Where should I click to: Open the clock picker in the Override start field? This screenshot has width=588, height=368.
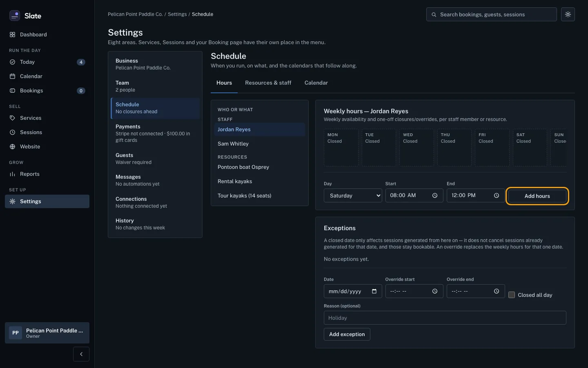point(435,291)
